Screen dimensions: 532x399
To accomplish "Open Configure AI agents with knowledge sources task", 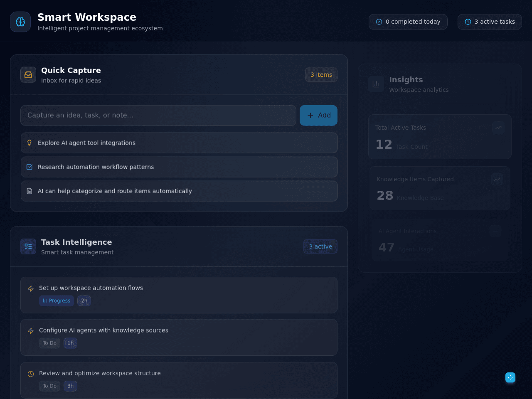I will tap(179, 337).
